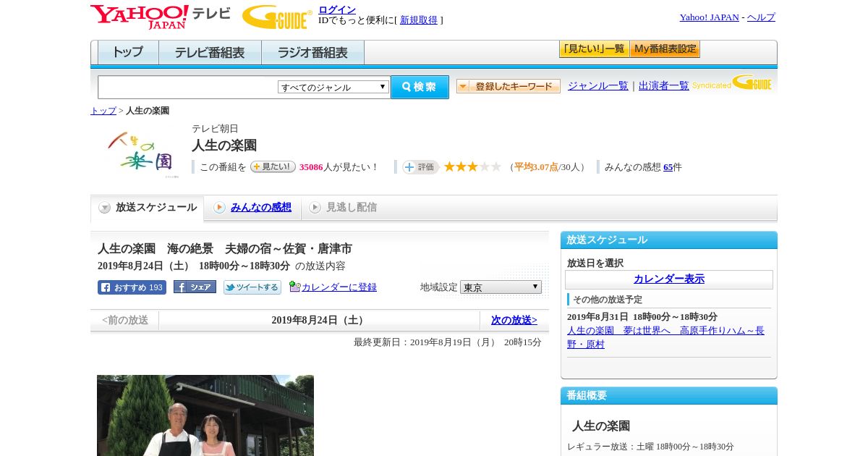868x456 pixels.
Task: Click the 番組概要 panel header
Action: tap(669, 396)
